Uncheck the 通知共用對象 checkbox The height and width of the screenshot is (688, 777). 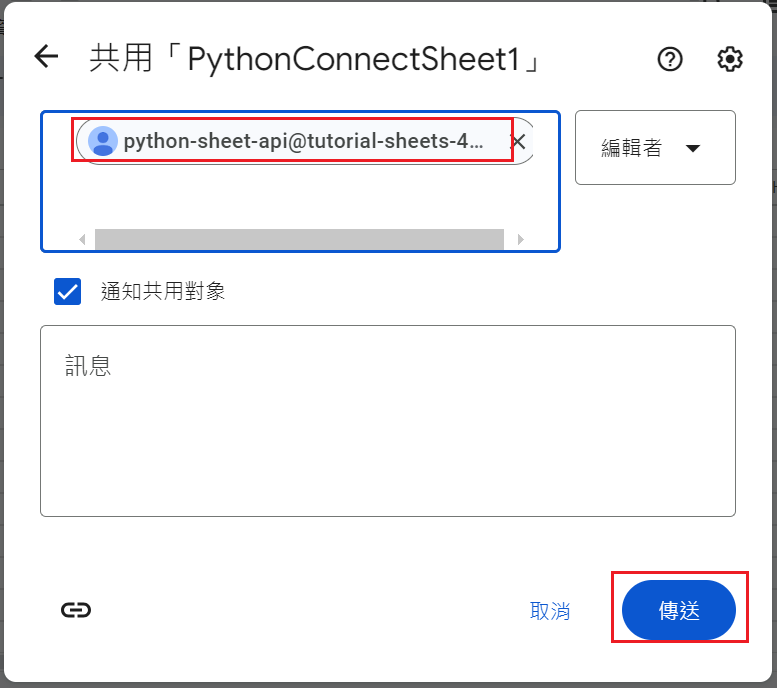coord(67,292)
